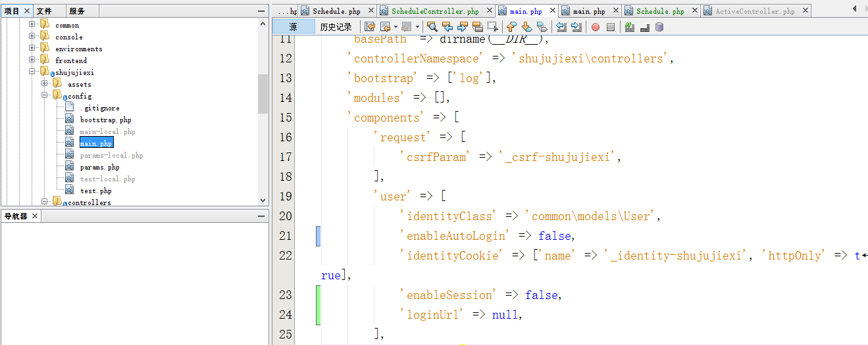Screen dimensions: 868x345
Task: Select params.php in the config folder
Action: (99, 167)
